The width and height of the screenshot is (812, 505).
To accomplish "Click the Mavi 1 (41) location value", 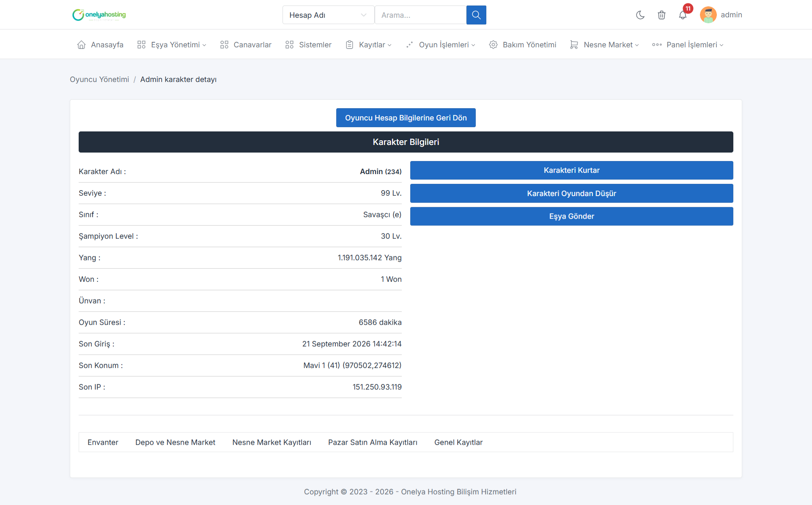I will click(x=352, y=366).
